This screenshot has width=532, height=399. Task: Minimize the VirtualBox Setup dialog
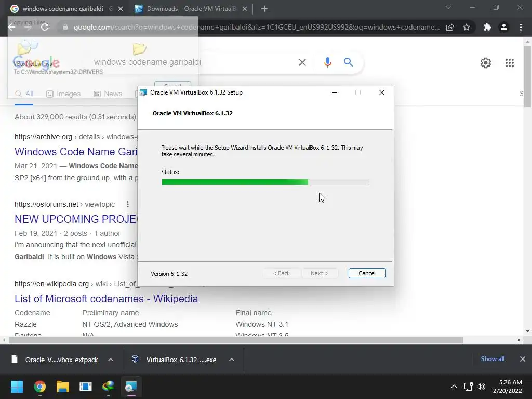335,92
